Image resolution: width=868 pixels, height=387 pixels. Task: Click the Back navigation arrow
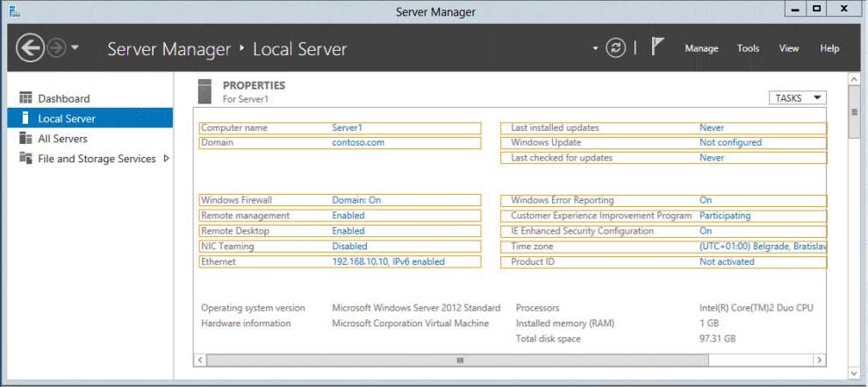point(30,48)
